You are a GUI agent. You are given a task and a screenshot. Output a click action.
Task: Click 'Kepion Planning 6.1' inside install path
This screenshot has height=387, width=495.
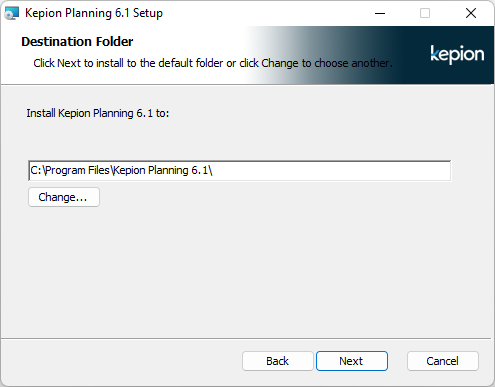point(161,170)
